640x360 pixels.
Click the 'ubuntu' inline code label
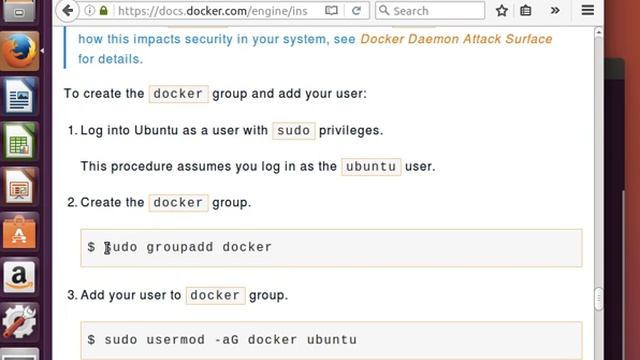click(371, 167)
